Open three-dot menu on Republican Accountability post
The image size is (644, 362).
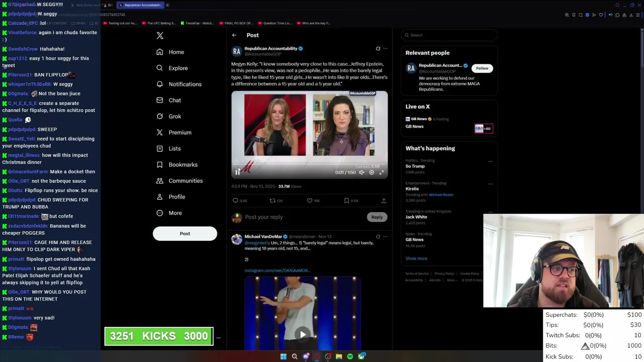tap(385, 49)
